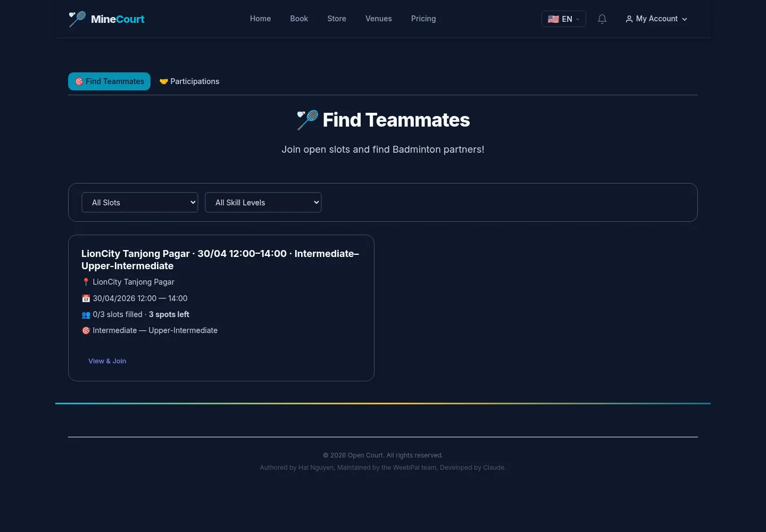Navigate to Venues
This screenshot has height=532, width=766.
coord(379,19)
